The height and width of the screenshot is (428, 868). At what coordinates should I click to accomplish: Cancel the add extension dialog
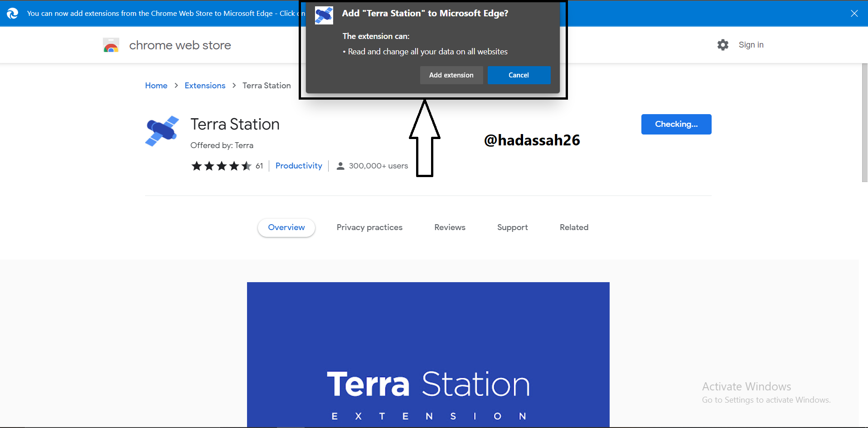[519, 75]
